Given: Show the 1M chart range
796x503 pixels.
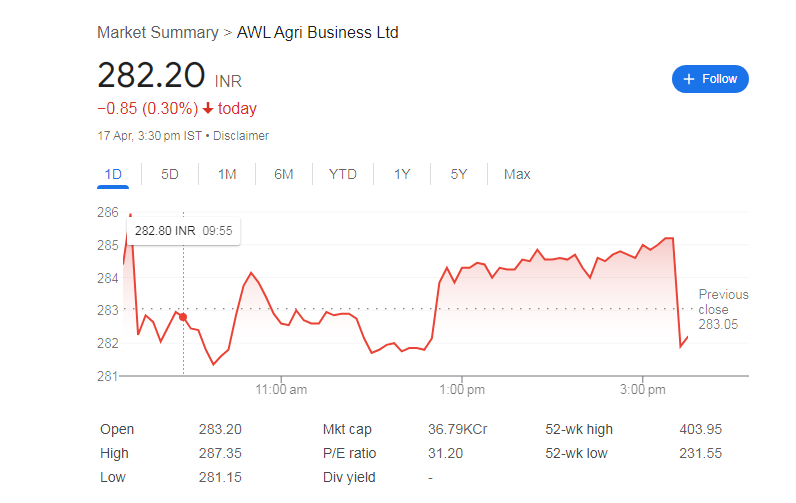Looking at the screenshot, I should 227,174.
